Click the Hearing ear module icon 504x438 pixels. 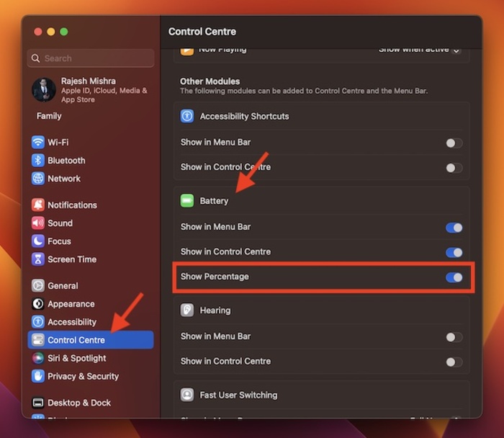(186, 310)
